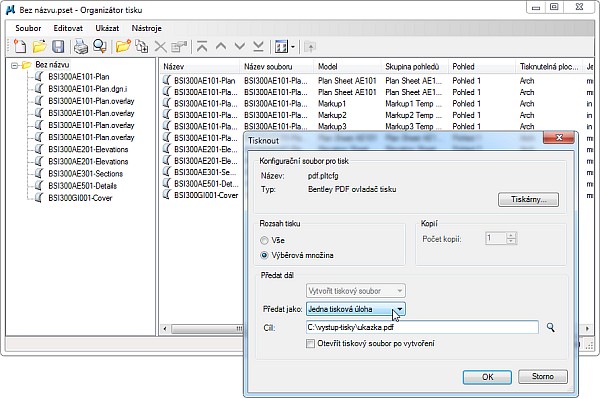Click the Delete X toolbar icon
This screenshot has width=600, height=398.
[x=160, y=47]
